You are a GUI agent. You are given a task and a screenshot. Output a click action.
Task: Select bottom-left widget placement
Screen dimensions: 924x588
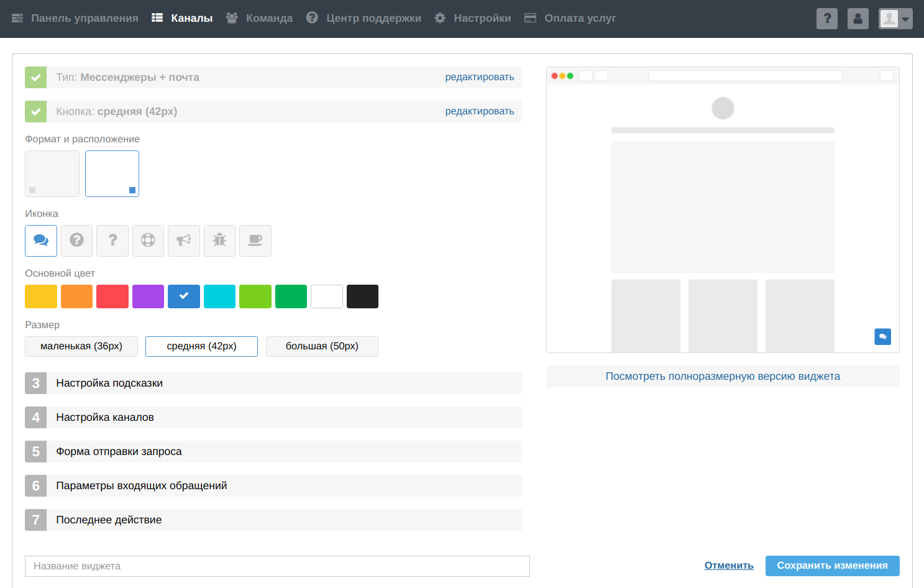[x=52, y=174]
